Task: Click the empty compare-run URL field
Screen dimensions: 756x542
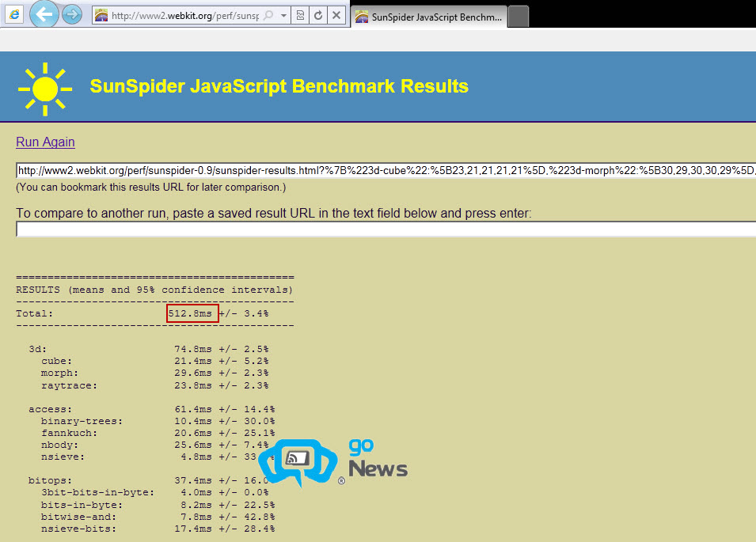Action: [386, 229]
